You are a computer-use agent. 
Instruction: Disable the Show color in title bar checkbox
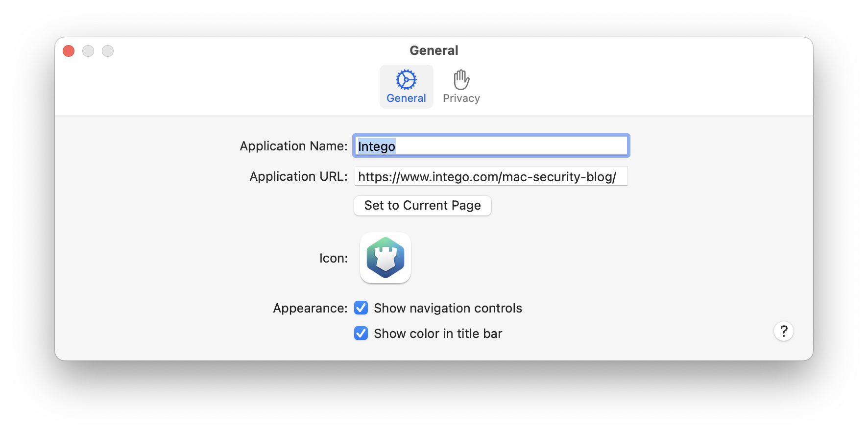(x=361, y=333)
